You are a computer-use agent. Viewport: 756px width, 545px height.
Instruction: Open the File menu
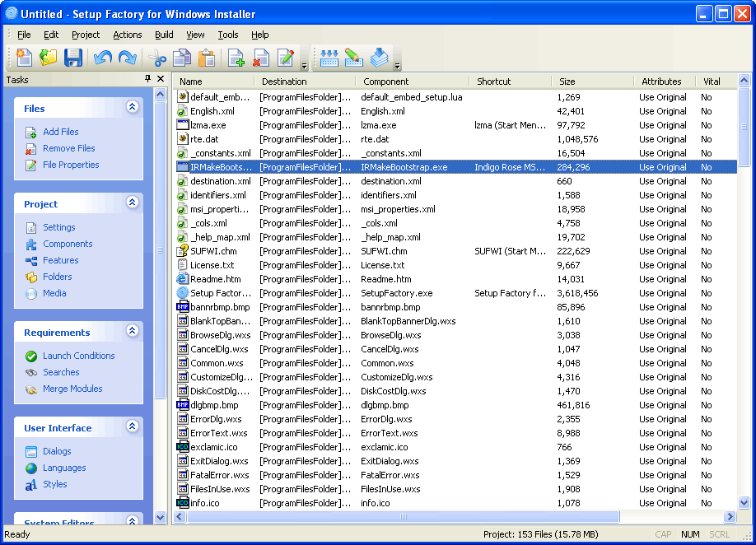click(24, 35)
